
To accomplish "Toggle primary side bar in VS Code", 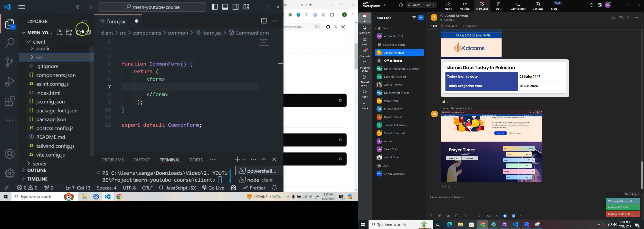I will pyautogui.click(x=215, y=7).
